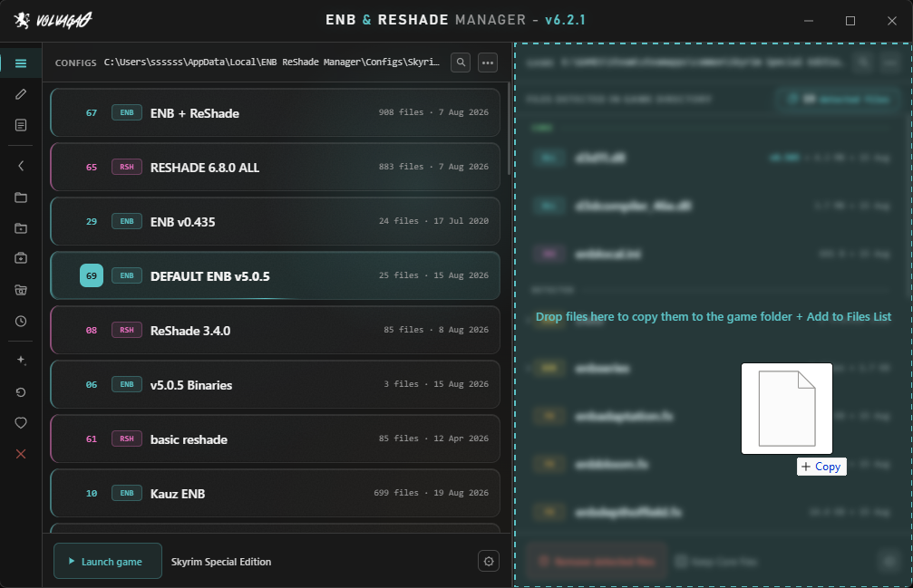Click '24 files · 17 Jul 2020' info
The width and height of the screenshot is (913, 588).
pyautogui.click(x=433, y=221)
